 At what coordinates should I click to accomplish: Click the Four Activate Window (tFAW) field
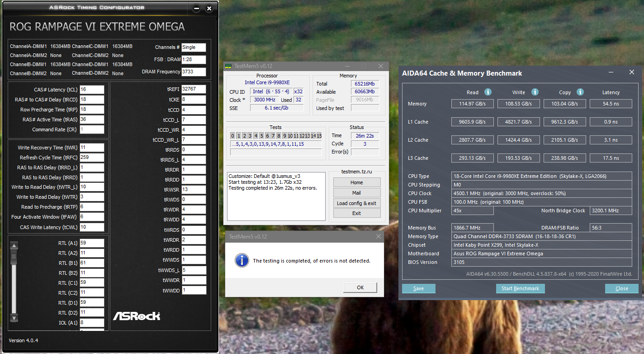92,217
